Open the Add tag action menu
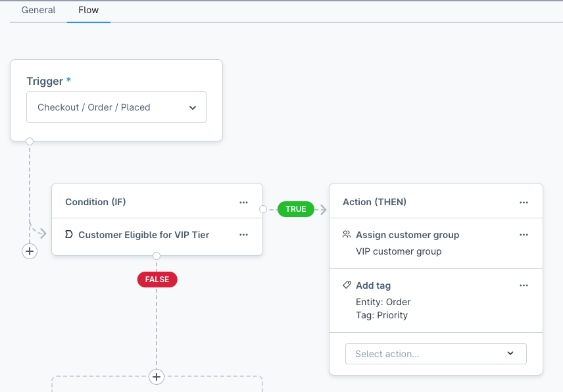Screen dimensions: 563x392 (524, 285)
